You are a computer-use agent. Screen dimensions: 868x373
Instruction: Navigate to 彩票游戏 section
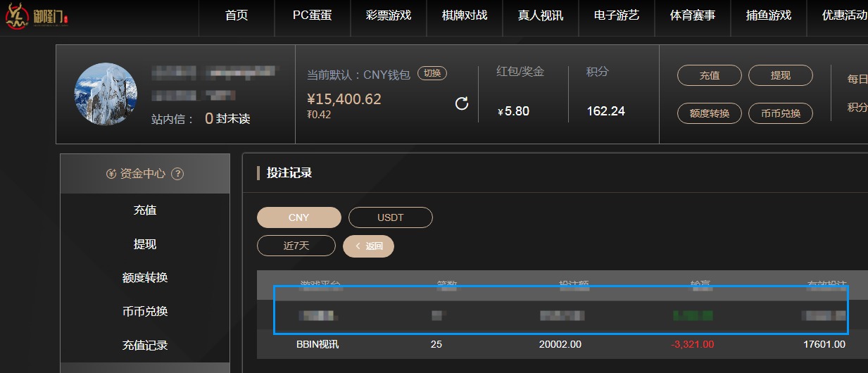[389, 15]
